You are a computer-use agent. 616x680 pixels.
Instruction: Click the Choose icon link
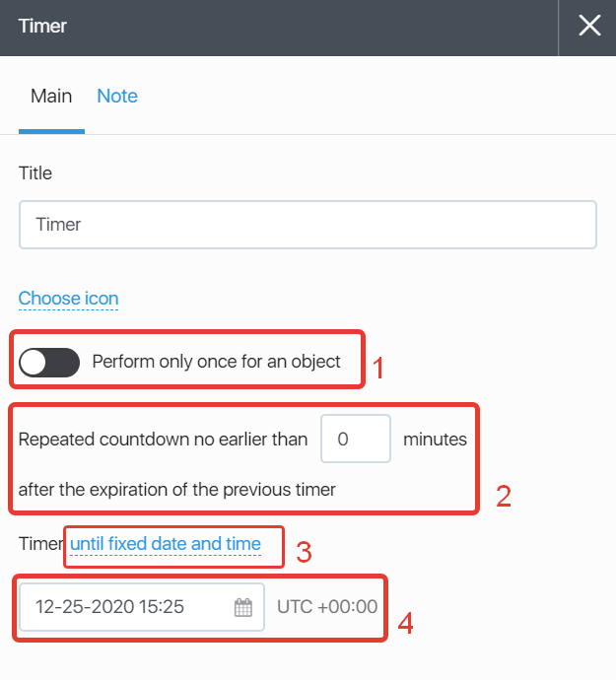click(x=68, y=299)
